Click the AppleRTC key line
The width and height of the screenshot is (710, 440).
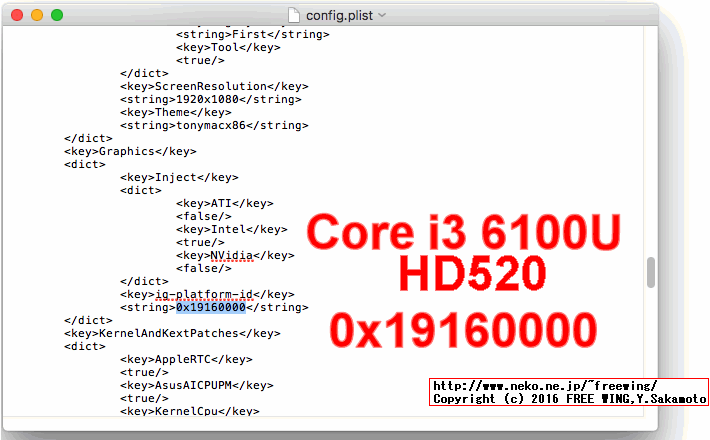[186, 359]
